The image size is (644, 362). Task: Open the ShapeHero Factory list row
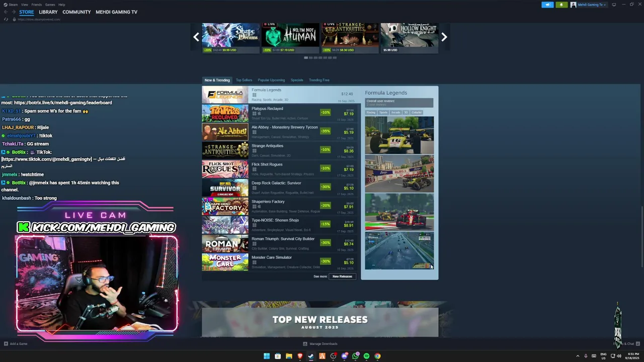[281, 206]
